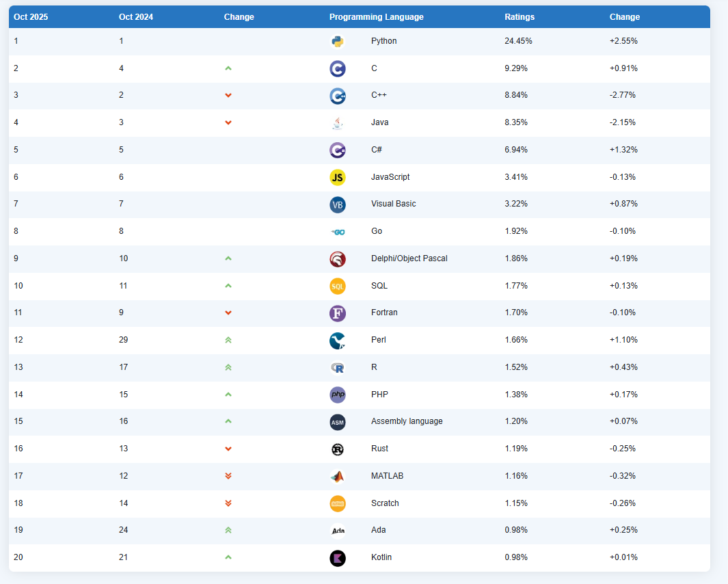Click the double up arrow for Perl
This screenshot has height=584, width=728.
click(x=228, y=340)
